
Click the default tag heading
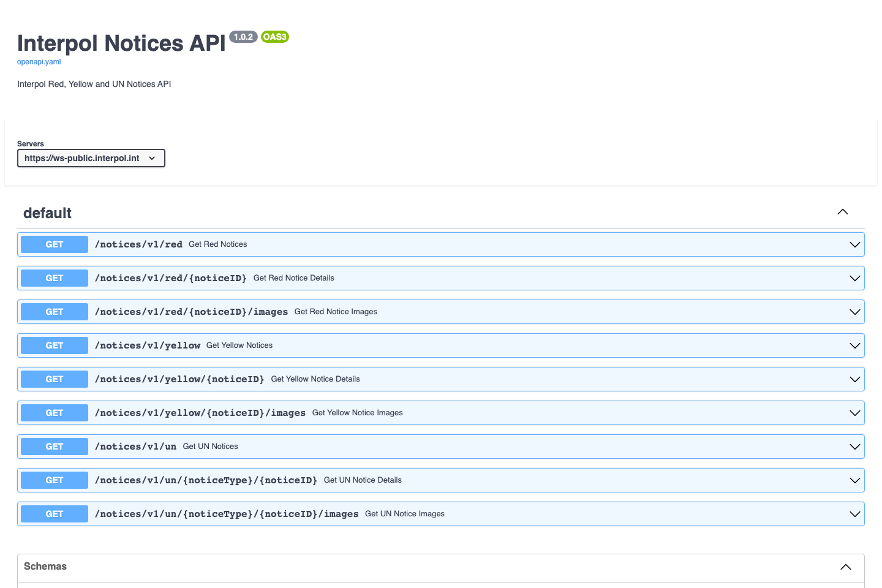point(47,213)
